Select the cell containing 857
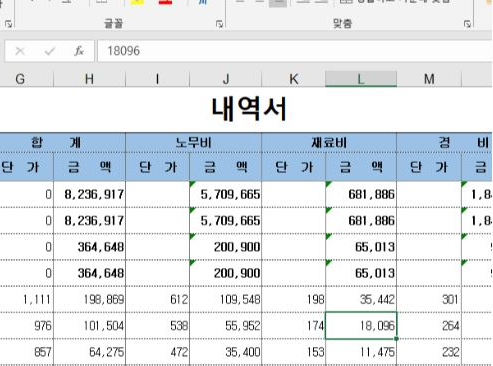493x366 pixels. click(27, 352)
